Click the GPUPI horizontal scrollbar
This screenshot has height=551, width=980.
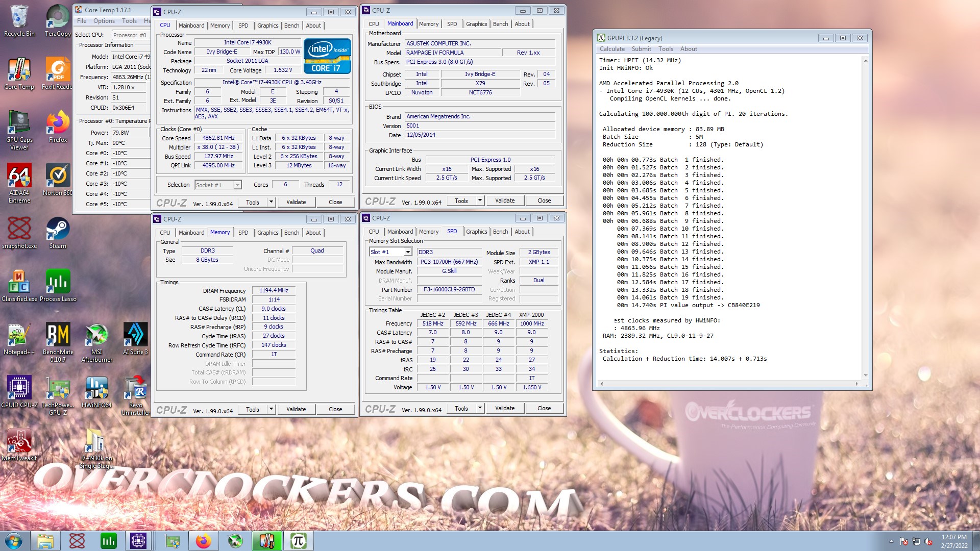point(729,383)
